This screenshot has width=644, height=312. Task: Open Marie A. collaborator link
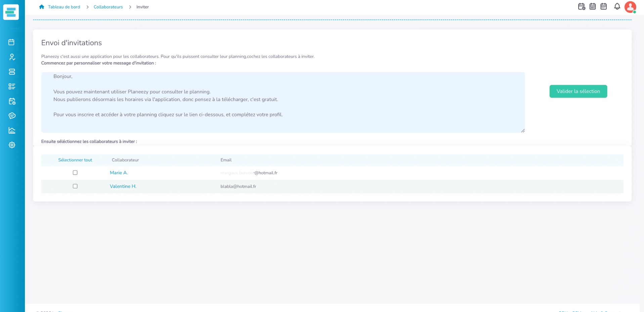119,173
